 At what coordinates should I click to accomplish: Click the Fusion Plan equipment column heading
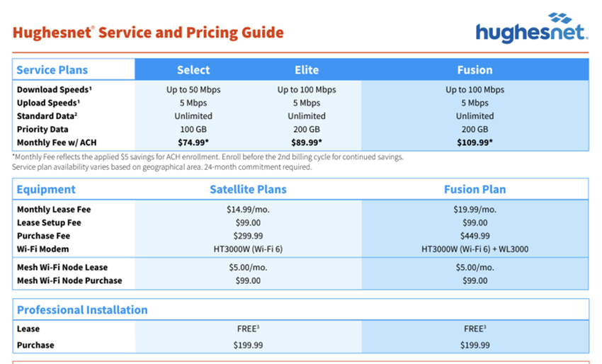point(475,189)
